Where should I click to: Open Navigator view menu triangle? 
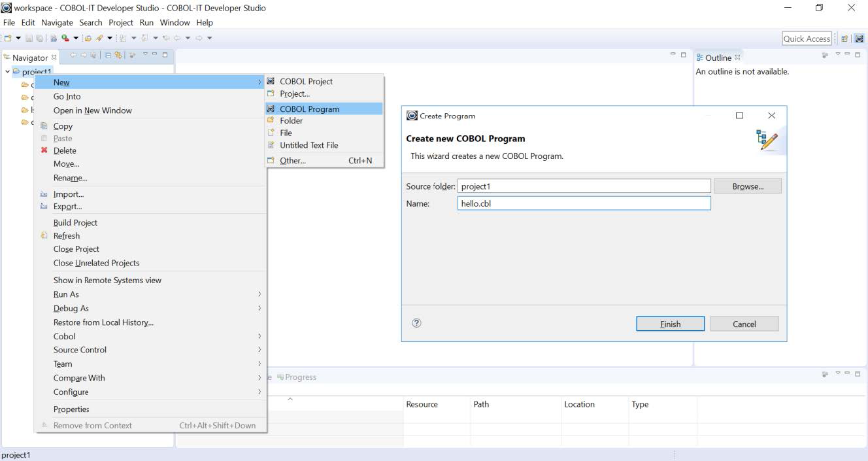(x=146, y=55)
